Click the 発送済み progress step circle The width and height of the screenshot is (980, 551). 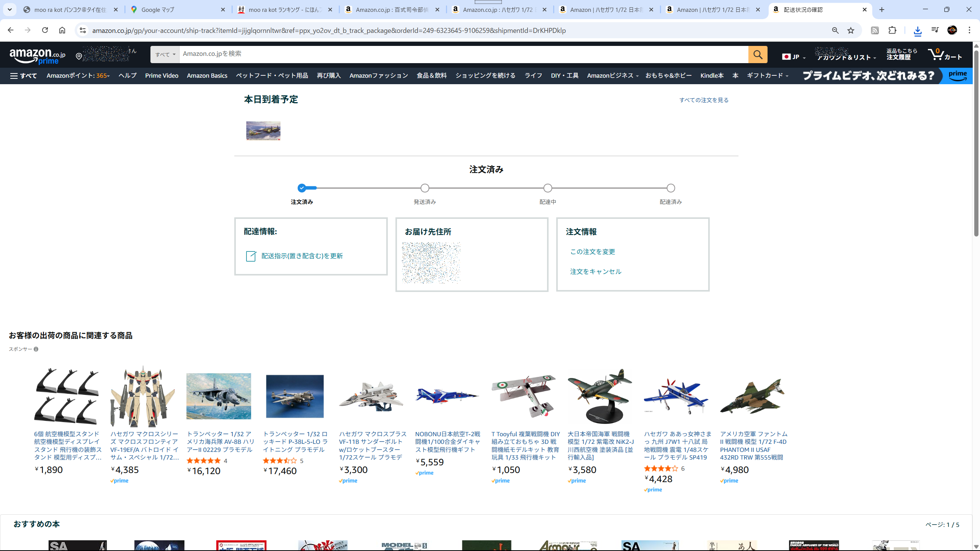click(425, 188)
